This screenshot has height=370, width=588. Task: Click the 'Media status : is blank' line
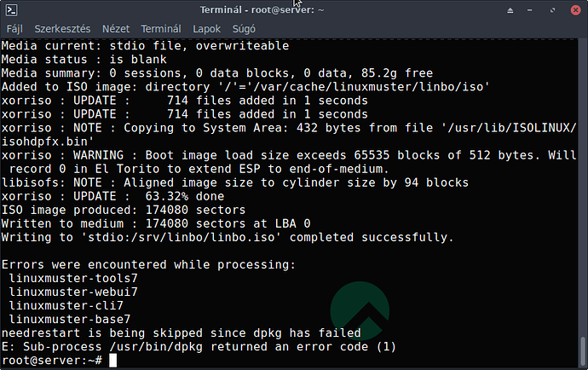pos(84,60)
